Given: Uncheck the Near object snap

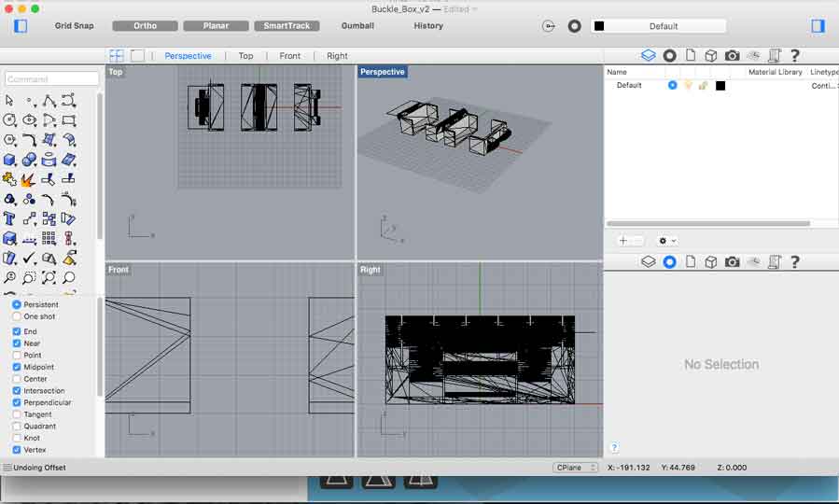Looking at the screenshot, I should coord(17,343).
